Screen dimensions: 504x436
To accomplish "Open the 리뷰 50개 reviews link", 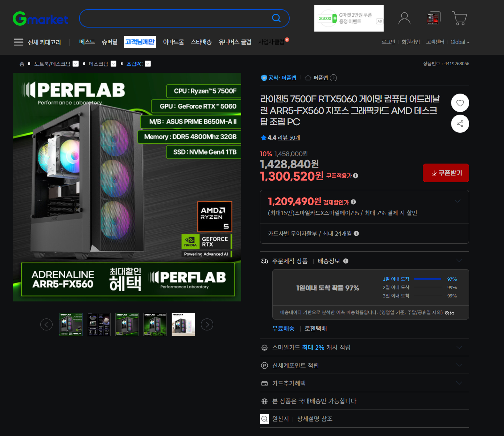I will tap(289, 138).
